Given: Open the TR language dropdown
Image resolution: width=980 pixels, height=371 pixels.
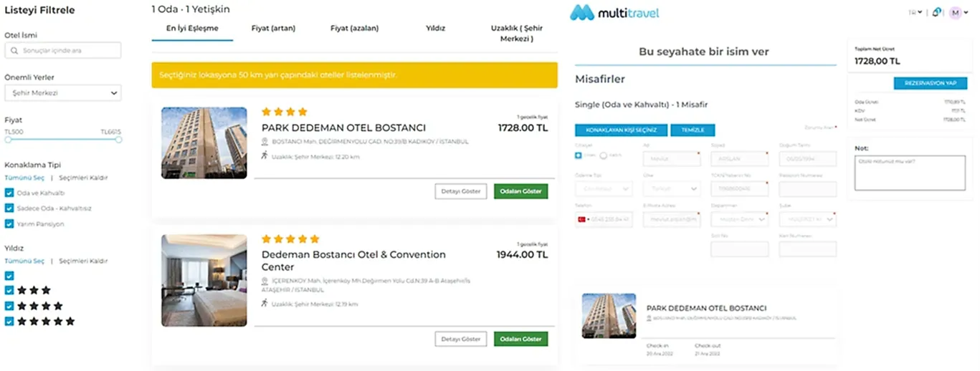Looking at the screenshot, I should click(x=915, y=12).
